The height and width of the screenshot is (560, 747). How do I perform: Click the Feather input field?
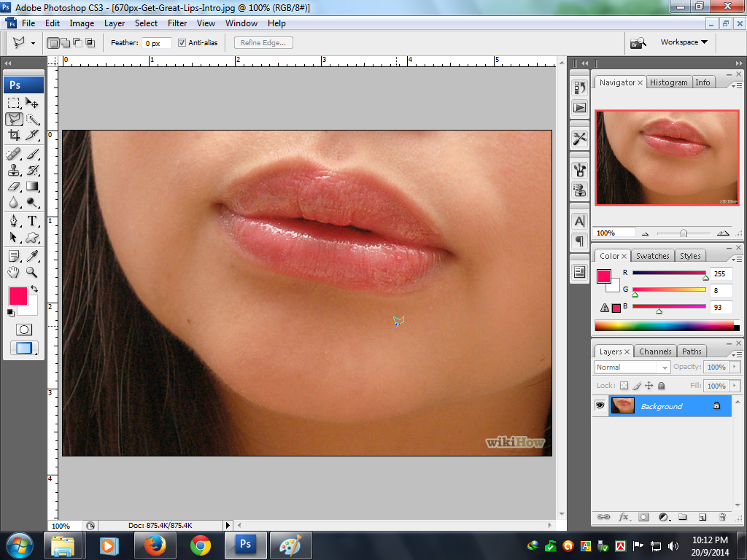pos(156,43)
